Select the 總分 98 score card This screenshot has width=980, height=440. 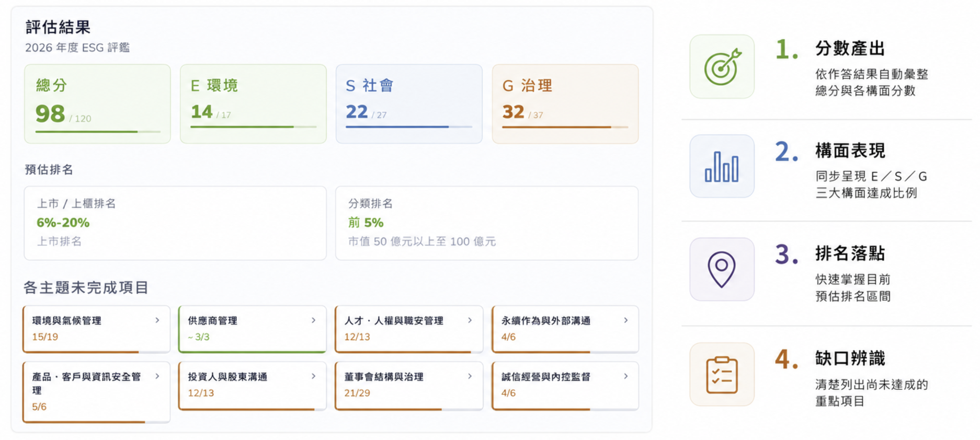pyautogui.click(x=97, y=103)
